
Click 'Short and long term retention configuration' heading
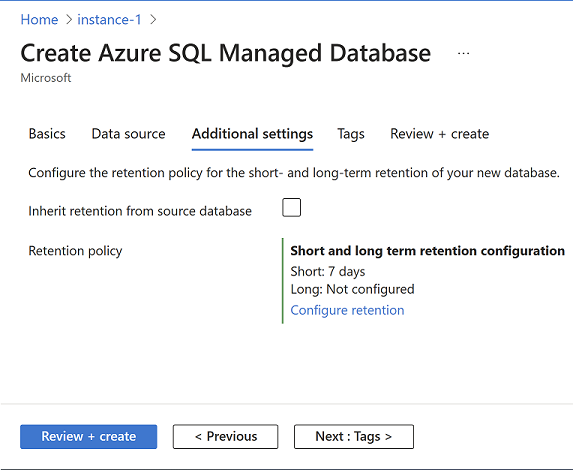428,251
